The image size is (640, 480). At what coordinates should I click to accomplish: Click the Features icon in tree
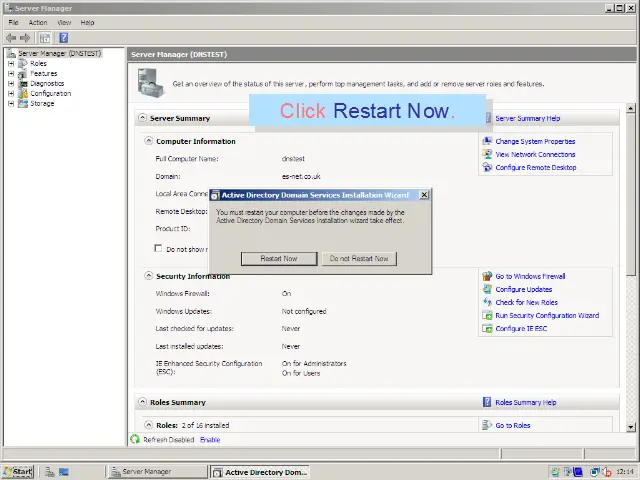tap(23, 73)
